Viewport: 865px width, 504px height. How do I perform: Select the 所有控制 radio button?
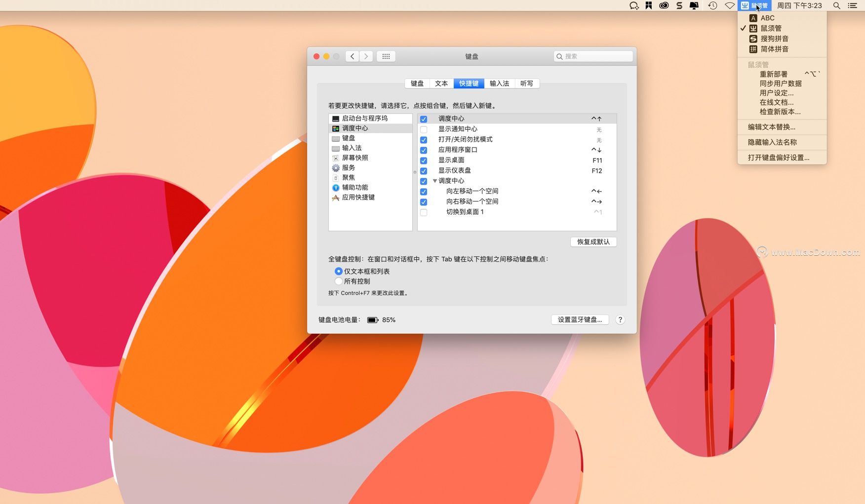tap(339, 281)
